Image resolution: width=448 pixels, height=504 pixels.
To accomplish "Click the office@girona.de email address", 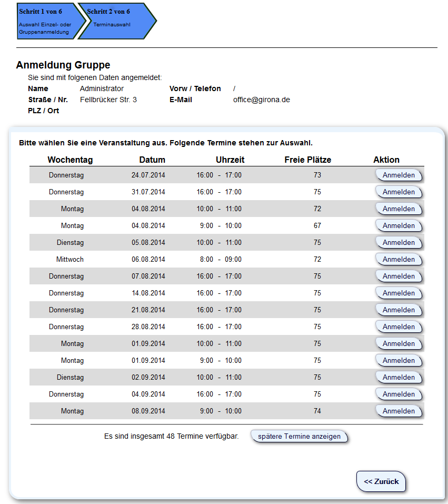I will [262, 100].
